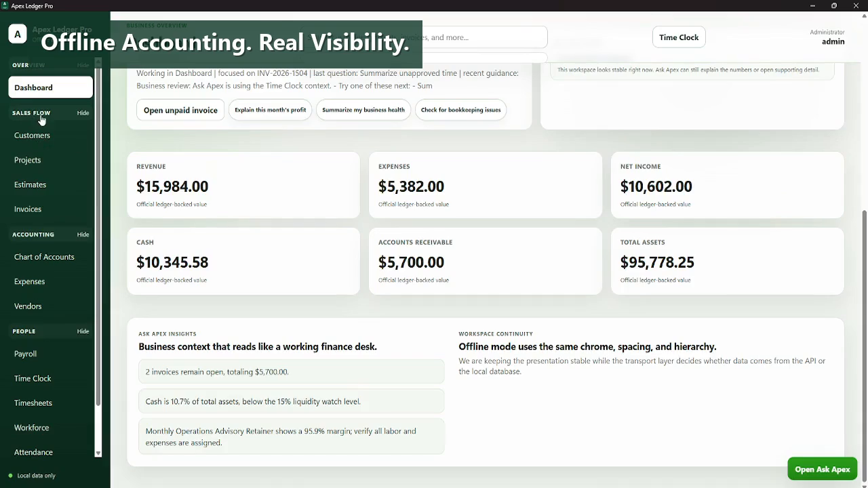Click 'Business context that reads' heading
This screenshot has height=488, width=868.
258,346
